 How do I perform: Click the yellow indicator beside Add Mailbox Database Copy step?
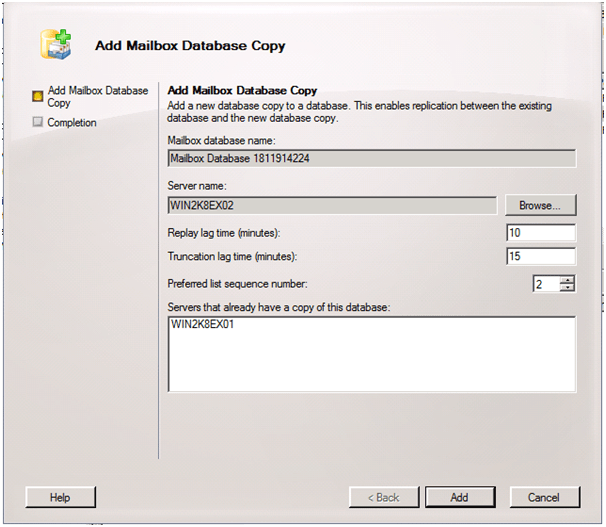[38, 97]
